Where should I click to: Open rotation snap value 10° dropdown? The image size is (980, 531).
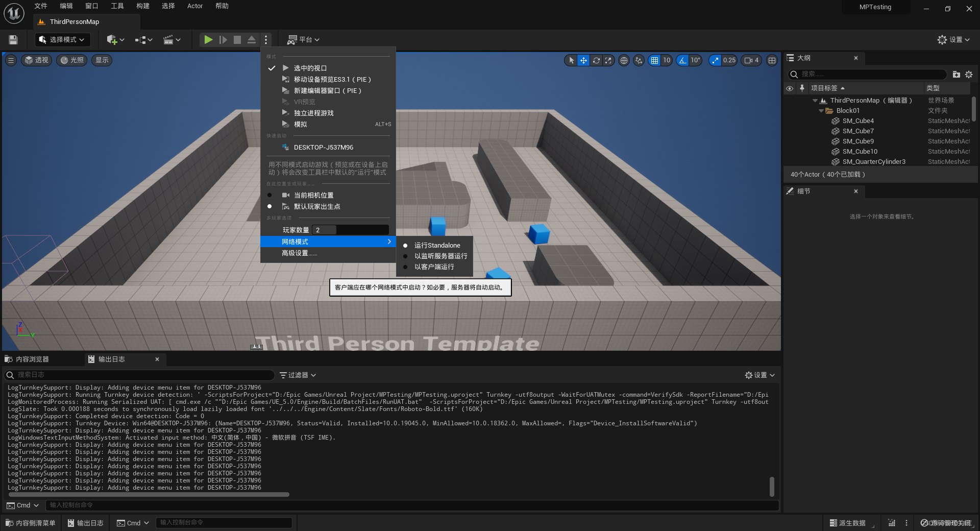(x=695, y=60)
